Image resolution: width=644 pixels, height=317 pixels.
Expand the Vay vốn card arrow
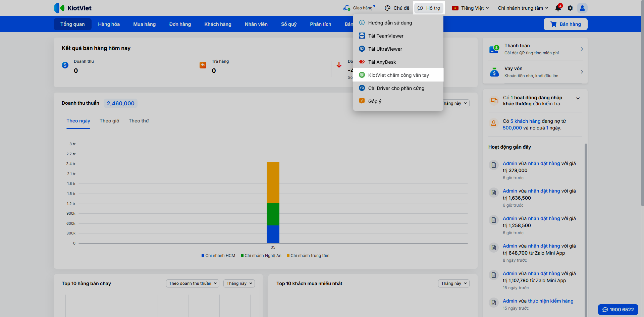click(582, 72)
